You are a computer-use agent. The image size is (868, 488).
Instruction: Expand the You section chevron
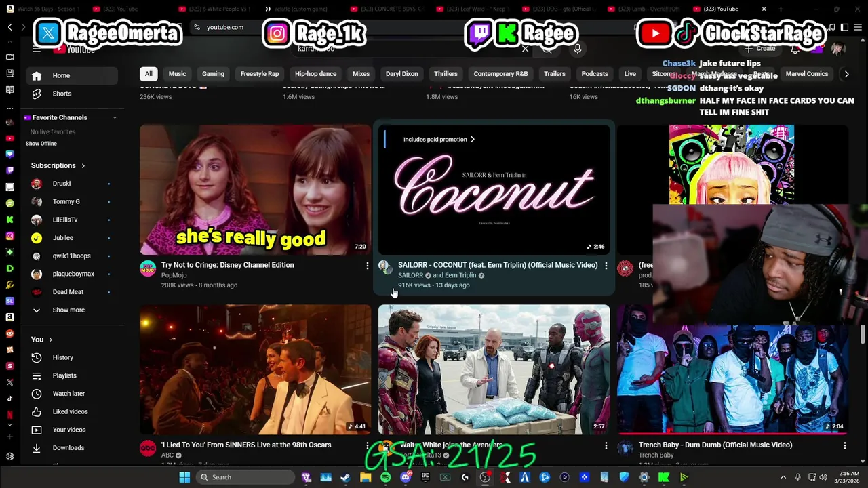point(50,340)
